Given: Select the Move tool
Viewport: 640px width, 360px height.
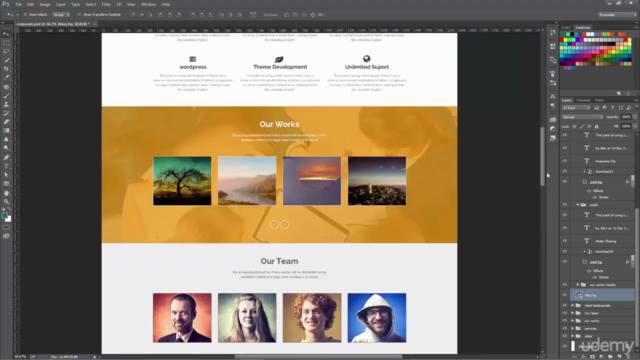Looking at the screenshot, I should pos(6,34).
